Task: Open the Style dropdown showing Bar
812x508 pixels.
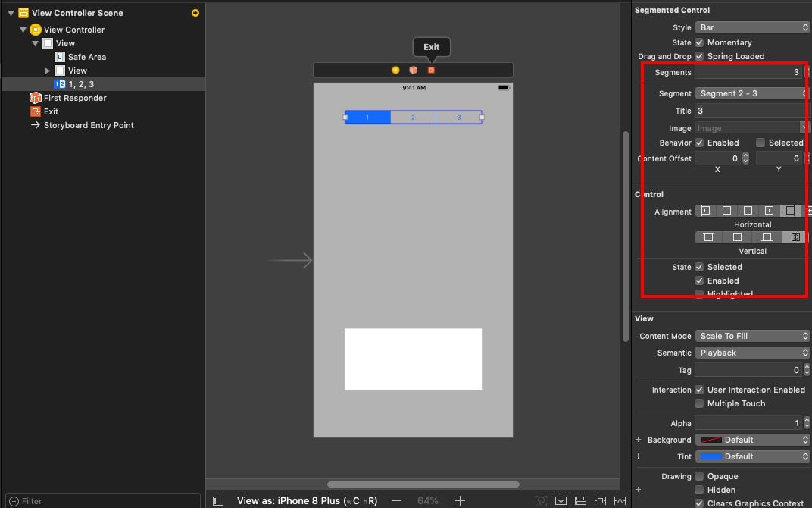Action: click(x=752, y=27)
